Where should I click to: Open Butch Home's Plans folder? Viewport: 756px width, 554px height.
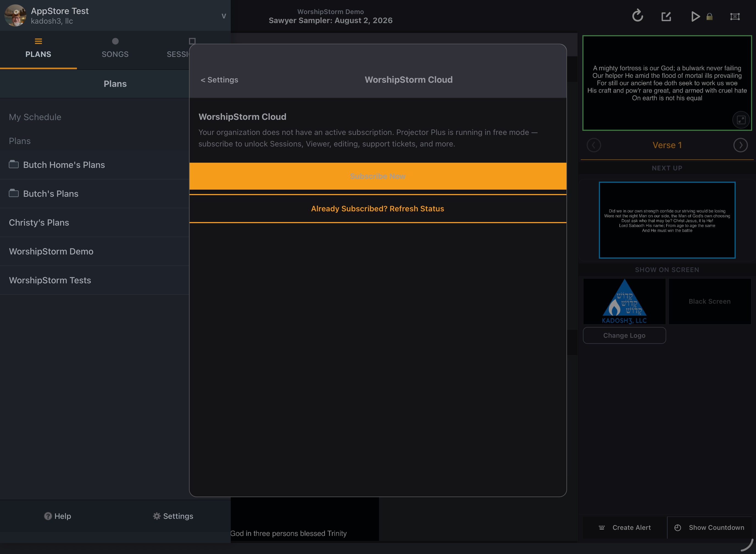pos(94,165)
